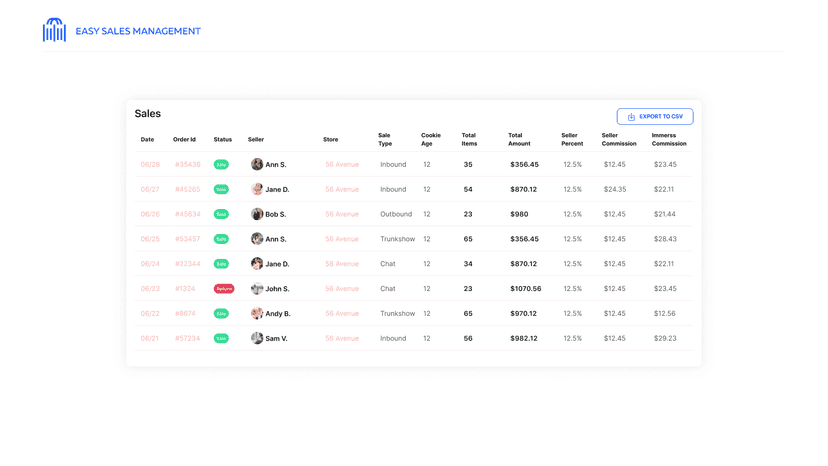Click the green status badge for order #53457

tap(221, 239)
